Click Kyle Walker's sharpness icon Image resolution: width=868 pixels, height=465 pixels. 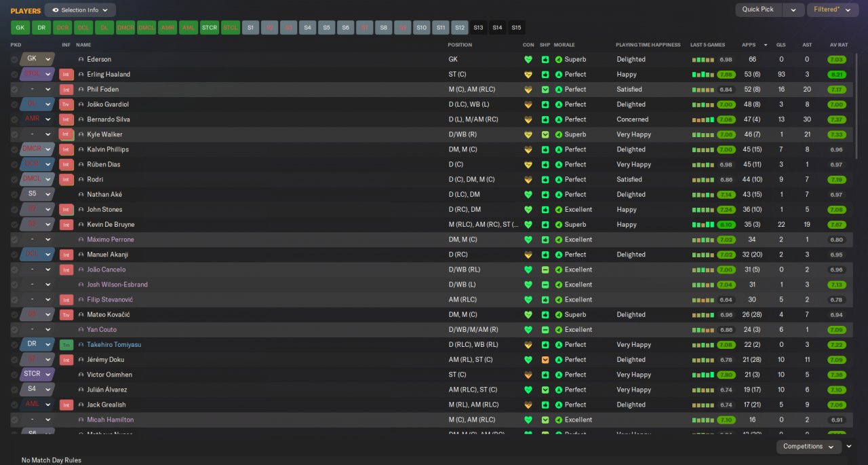(545, 134)
